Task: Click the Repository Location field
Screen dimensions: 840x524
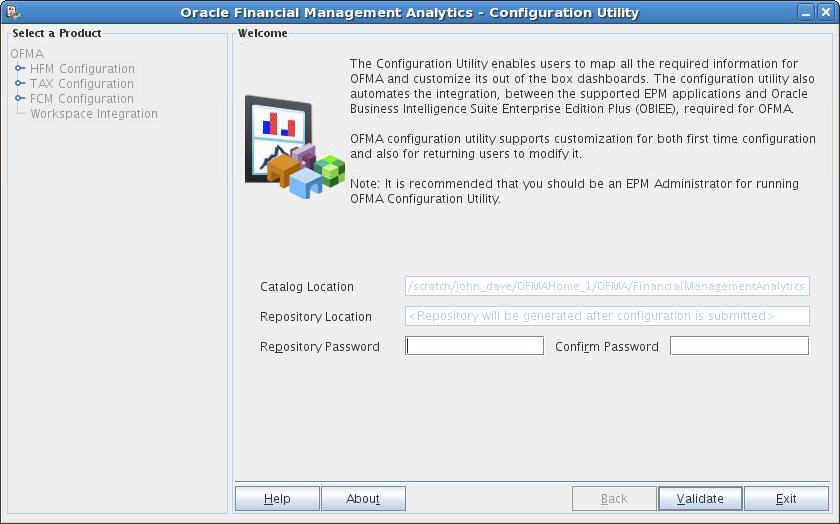Action: (607, 316)
